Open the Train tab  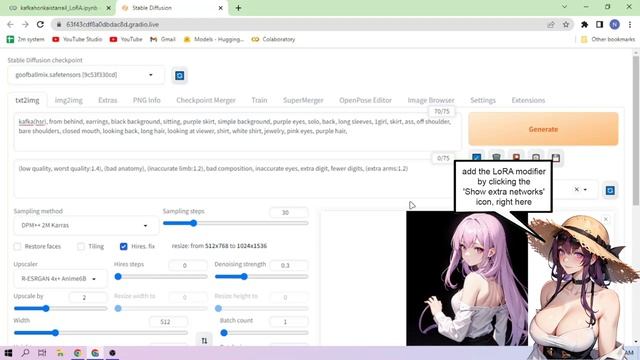coord(259,100)
